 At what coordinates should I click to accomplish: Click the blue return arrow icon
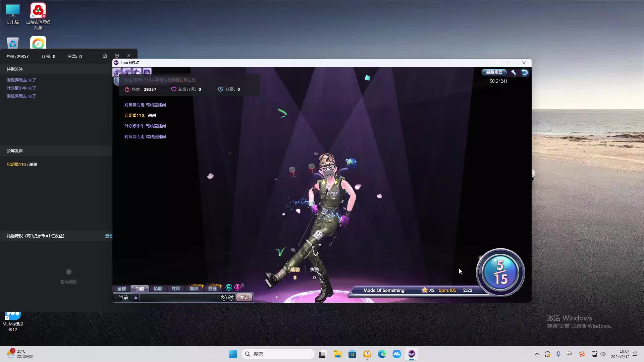525,72
